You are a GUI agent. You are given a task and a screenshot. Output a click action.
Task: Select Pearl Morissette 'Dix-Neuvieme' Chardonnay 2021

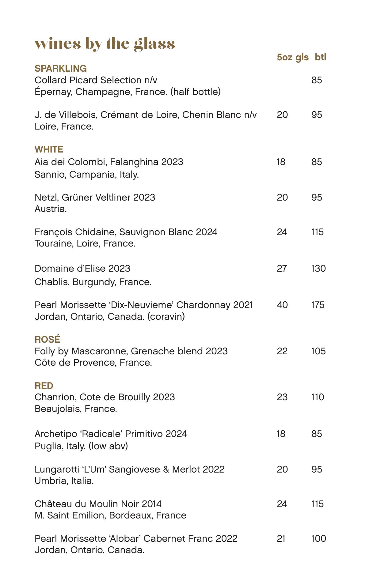(143, 305)
